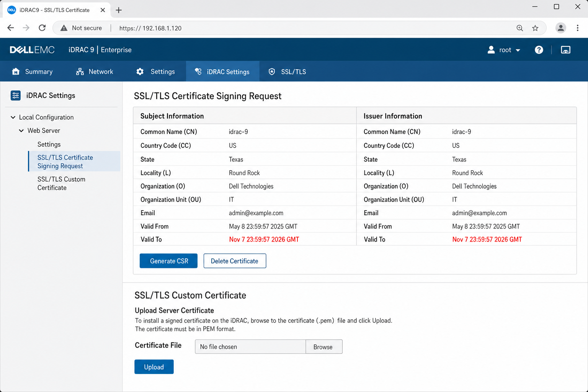Click Issuer Valid To expiry date
Image resolution: width=588 pixels, height=392 pixels.
coord(487,239)
